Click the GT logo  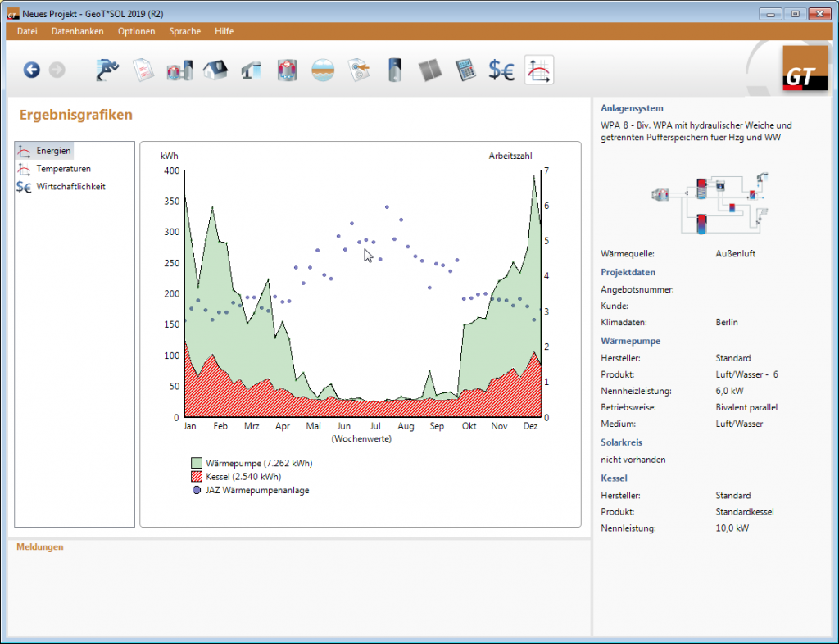tap(805, 69)
